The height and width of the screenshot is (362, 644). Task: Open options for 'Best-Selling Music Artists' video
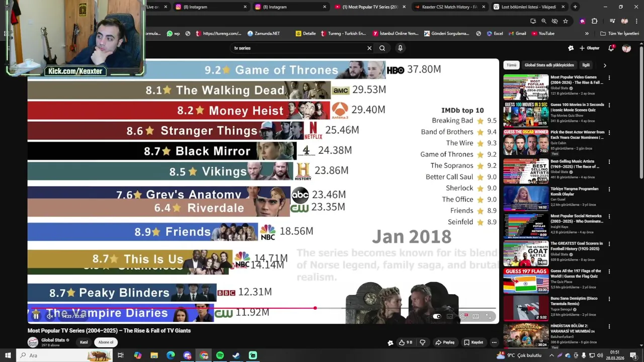(x=609, y=162)
